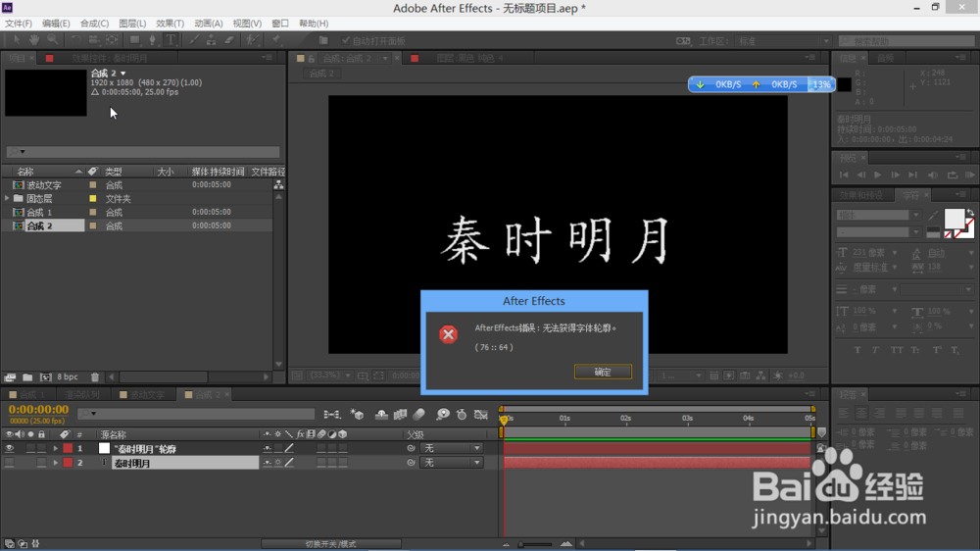Toggle motion blur switch on layer 1
Screen dimensions: 980x551
point(321,448)
